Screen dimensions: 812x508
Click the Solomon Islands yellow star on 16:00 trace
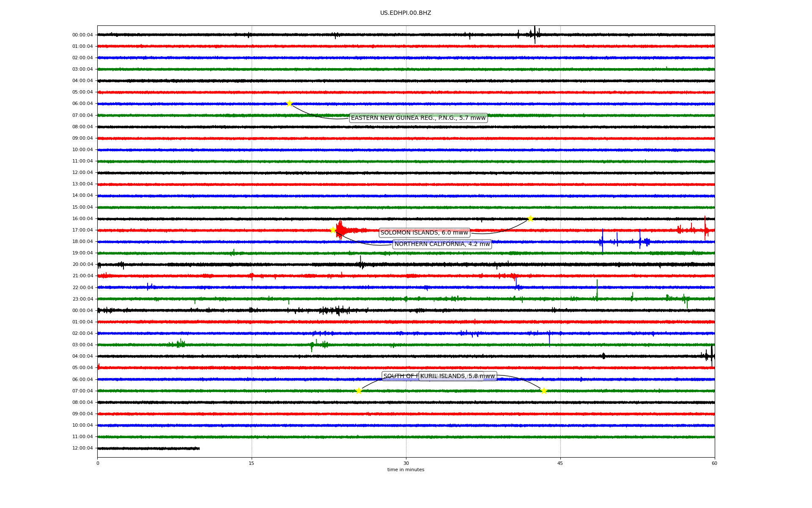coord(530,218)
